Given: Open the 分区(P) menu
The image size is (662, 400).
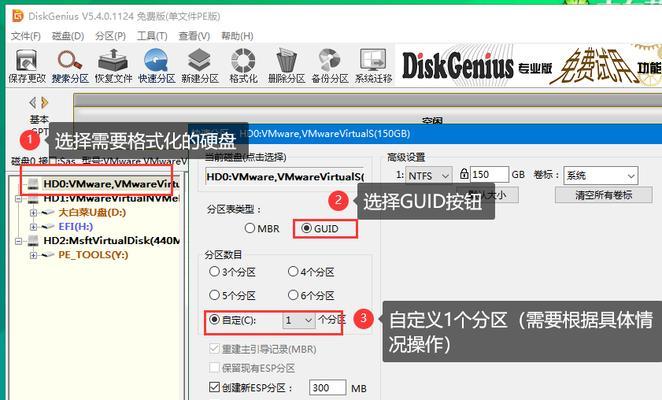Looking at the screenshot, I should point(110,36).
